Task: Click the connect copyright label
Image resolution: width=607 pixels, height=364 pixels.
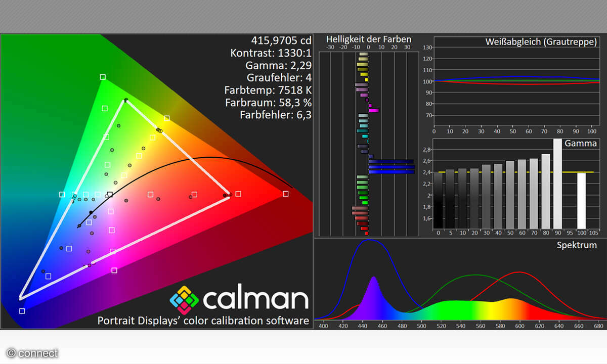Action: point(32,353)
